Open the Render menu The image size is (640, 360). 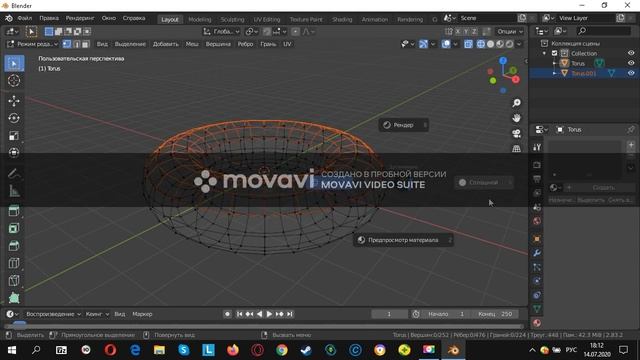(x=80, y=18)
